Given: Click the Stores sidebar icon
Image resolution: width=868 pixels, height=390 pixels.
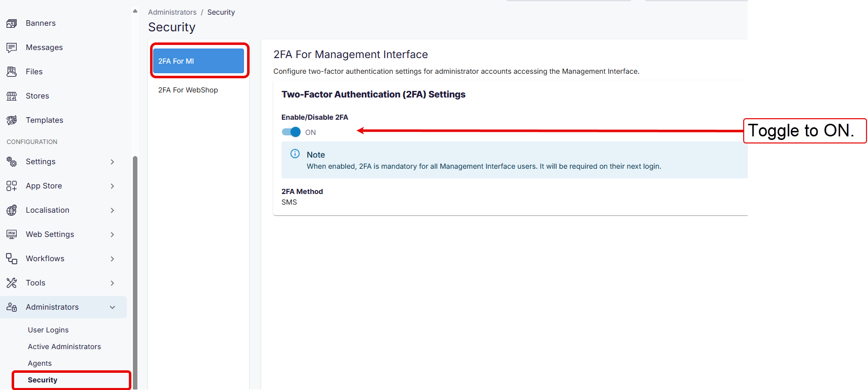Looking at the screenshot, I should pos(12,96).
